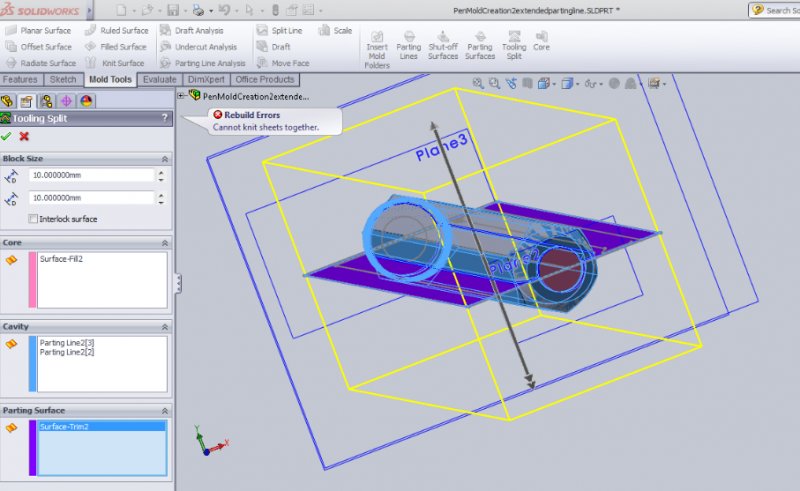Switch to the Evaluate tab

(159, 80)
